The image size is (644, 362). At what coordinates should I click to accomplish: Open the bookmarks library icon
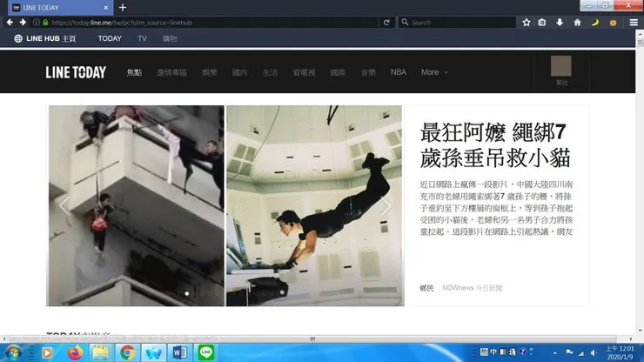tap(542, 22)
